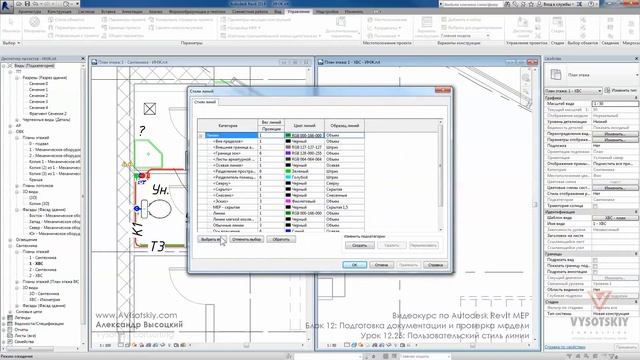
Task: Switch to the Вставка ribbon tab
Action: pyautogui.click(x=108, y=11)
